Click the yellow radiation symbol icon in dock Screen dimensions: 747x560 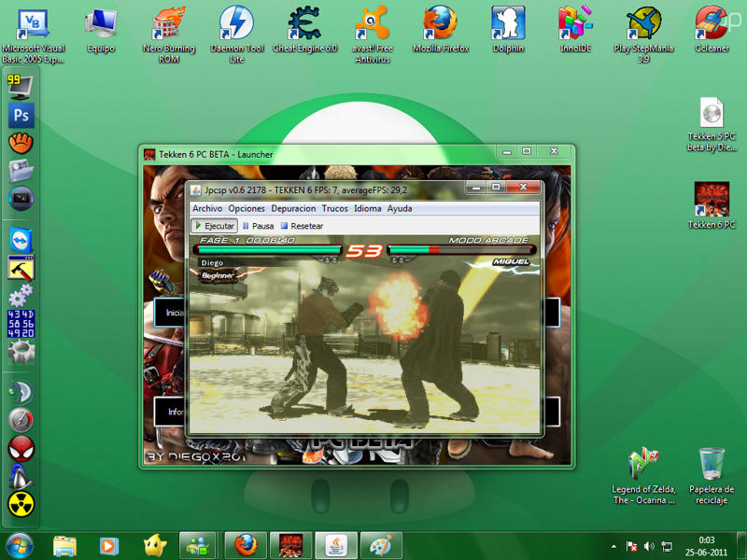tap(21, 504)
